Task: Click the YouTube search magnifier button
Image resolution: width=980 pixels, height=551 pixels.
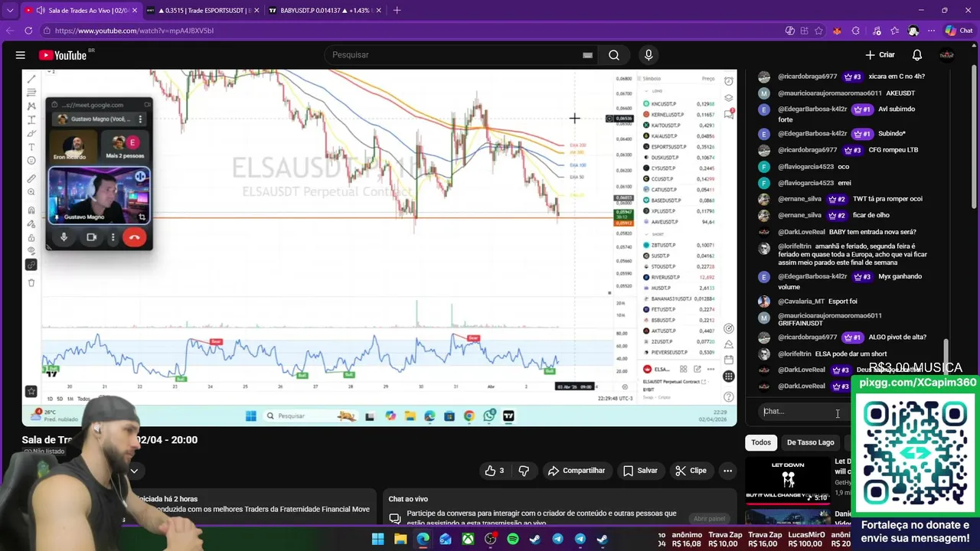Action: click(x=614, y=55)
